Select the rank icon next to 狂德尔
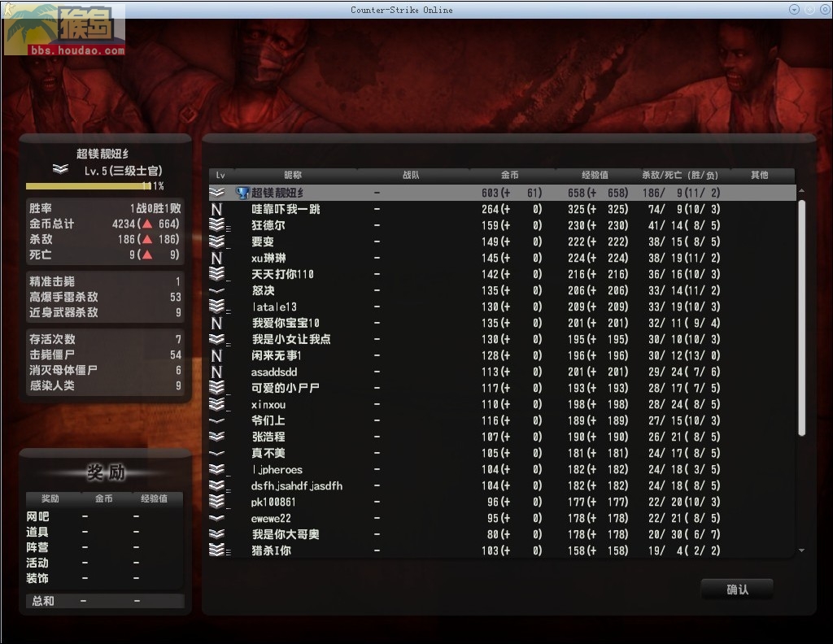The height and width of the screenshot is (644, 833). [x=218, y=225]
